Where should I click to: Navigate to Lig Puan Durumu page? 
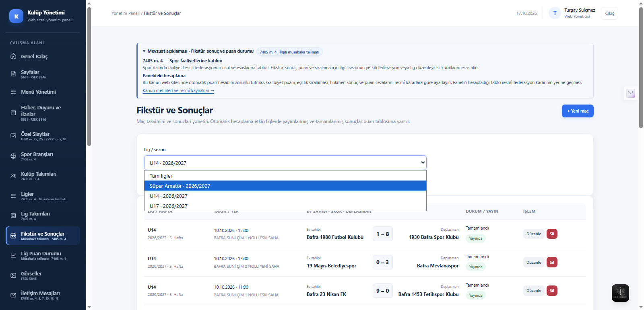click(x=43, y=255)
